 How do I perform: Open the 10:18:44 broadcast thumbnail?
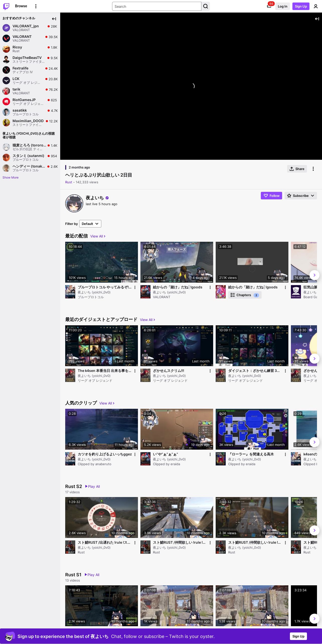(102, 262)
